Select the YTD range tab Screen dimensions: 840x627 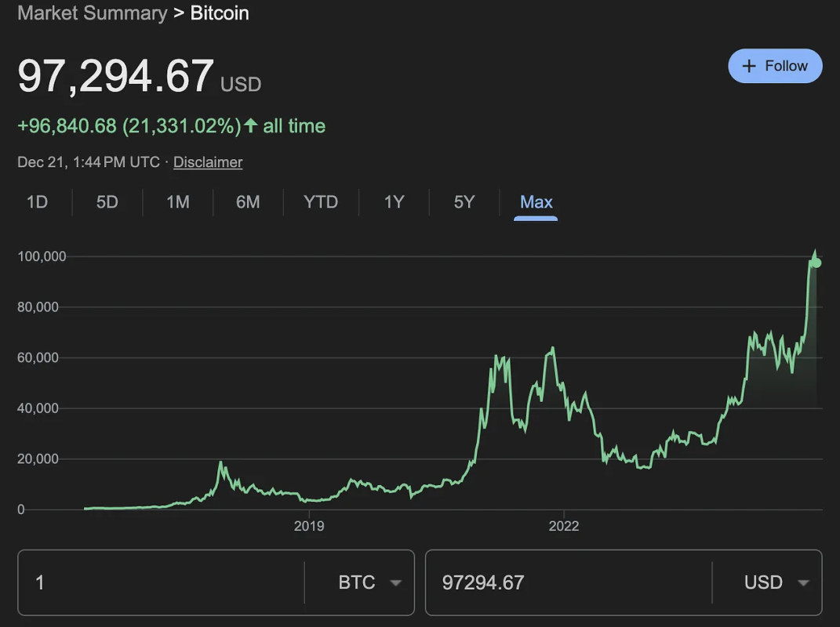[321, 202]
